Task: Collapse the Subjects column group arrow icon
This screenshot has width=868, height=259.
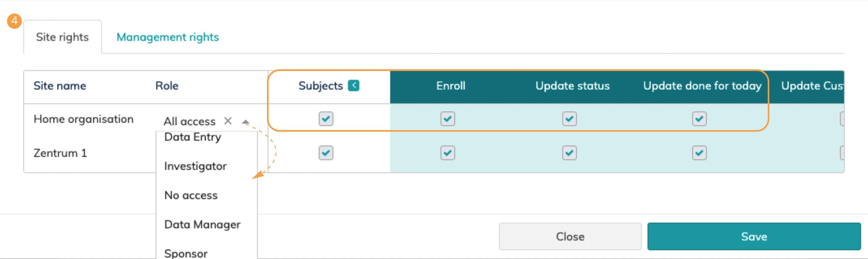Action: point(353,85)
